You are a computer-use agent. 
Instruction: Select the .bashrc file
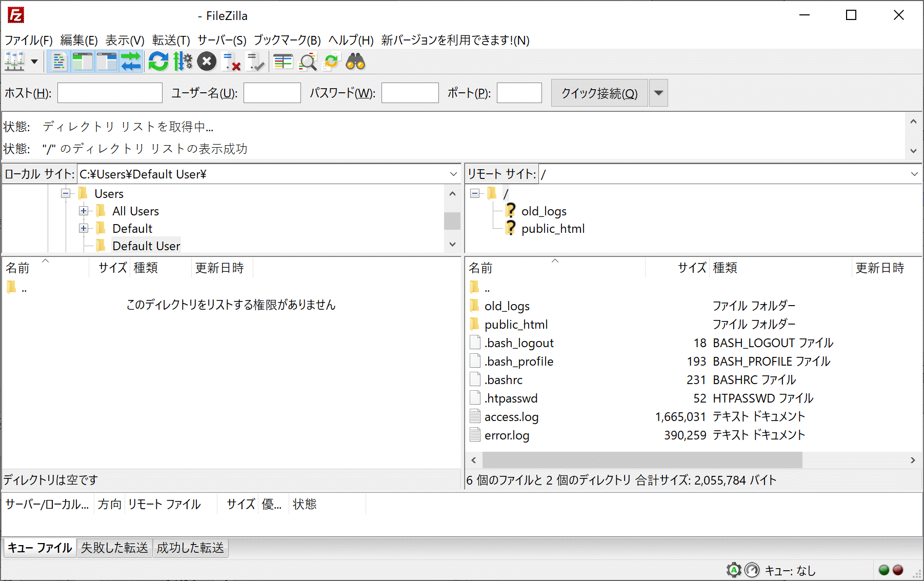click(504, 380)
